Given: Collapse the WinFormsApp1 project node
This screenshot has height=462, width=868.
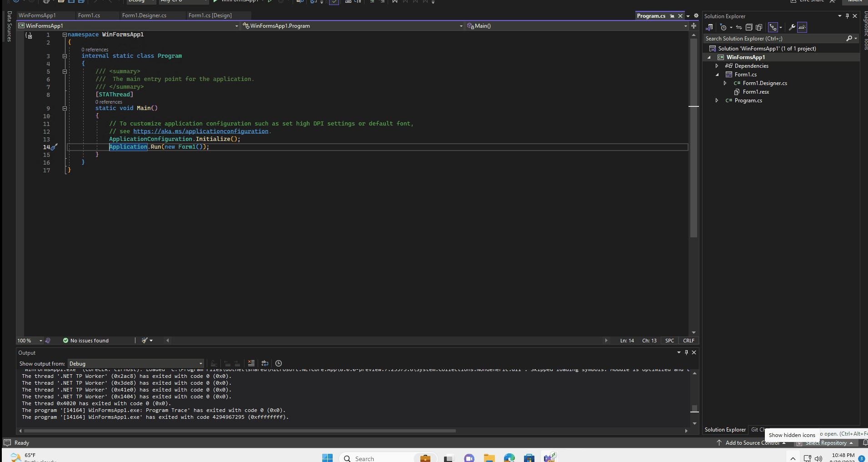Looking at the screenshot, I should [x=709, y=57].
